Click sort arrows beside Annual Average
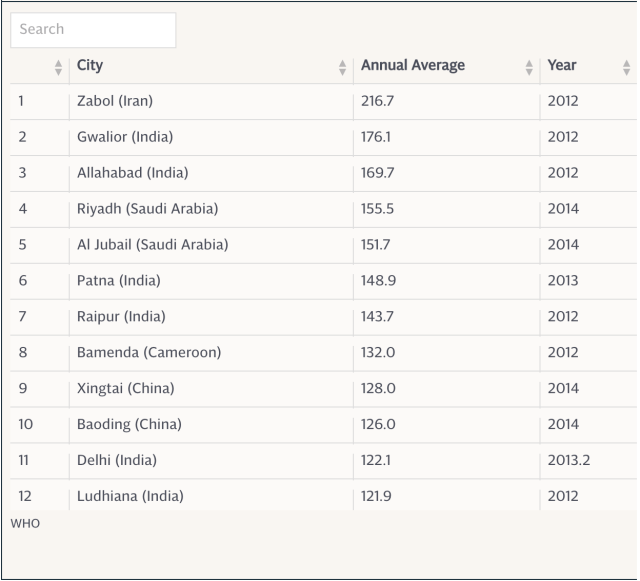 pos(529,67)
